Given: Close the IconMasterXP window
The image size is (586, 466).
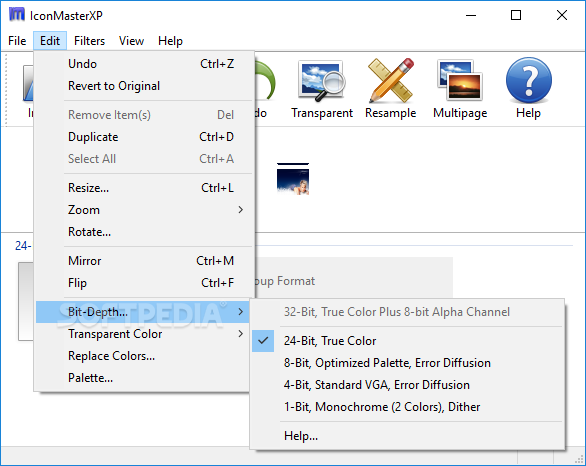Looking at the screenshot, I should [x=562, y=15].
